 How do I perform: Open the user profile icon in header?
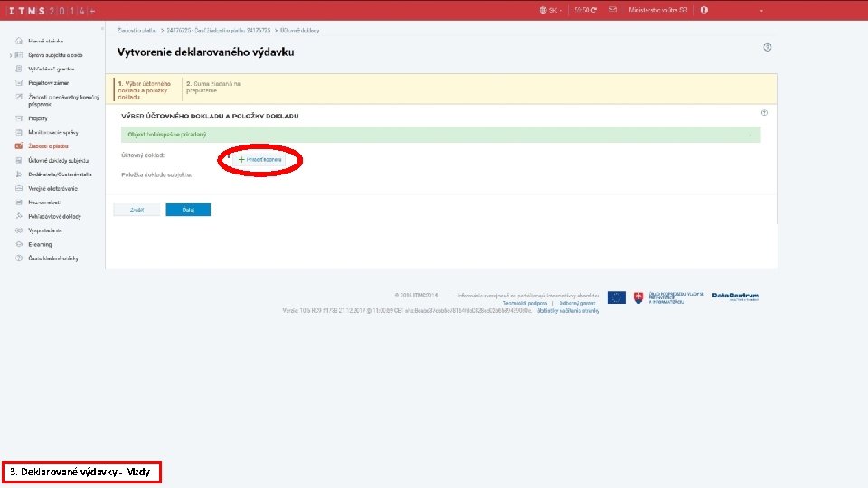704,10
